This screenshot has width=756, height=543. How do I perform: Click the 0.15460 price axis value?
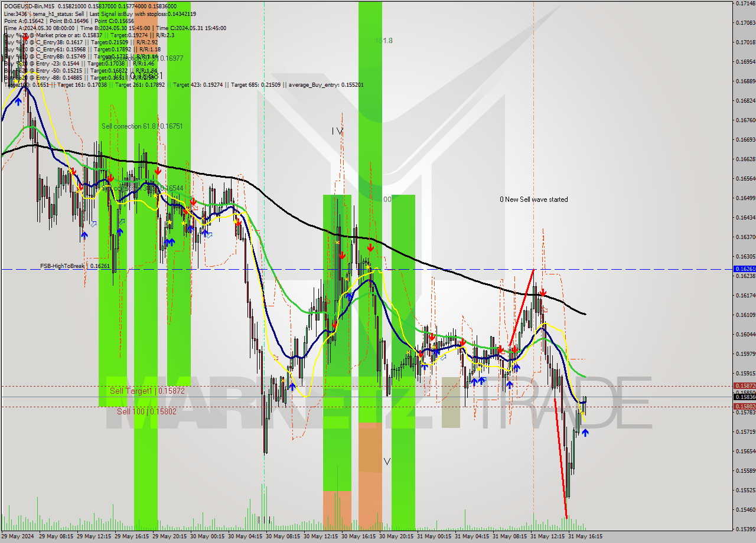pyautogui.click(x=745, y=509)
